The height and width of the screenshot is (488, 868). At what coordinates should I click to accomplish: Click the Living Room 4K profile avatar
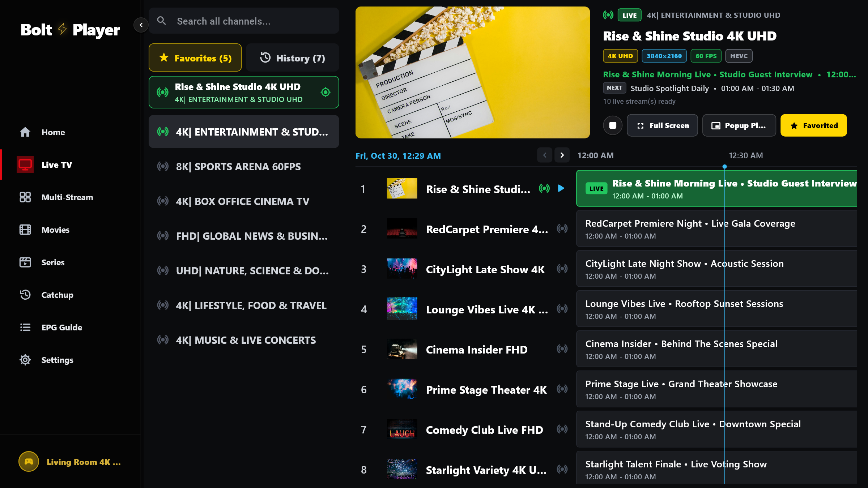coord(29,462)
